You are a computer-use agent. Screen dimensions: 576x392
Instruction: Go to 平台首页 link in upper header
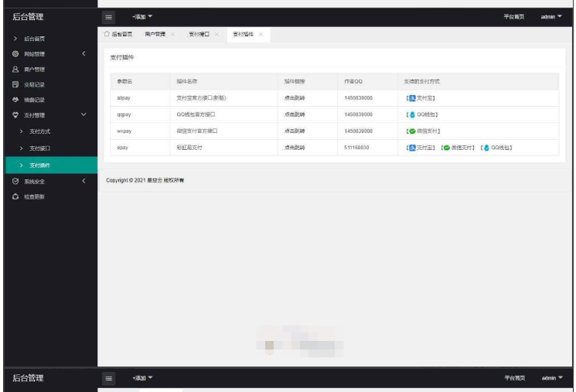513,16
